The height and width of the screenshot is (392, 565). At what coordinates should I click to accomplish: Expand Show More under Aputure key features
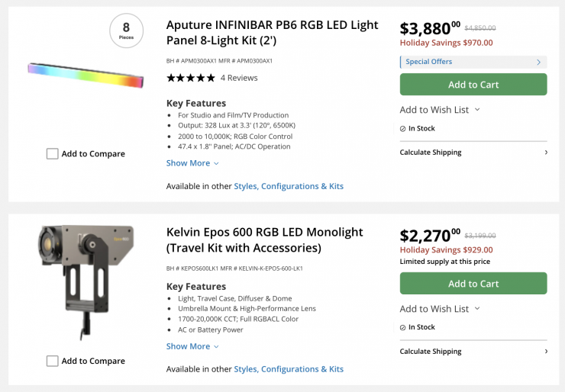pos(192,163)
